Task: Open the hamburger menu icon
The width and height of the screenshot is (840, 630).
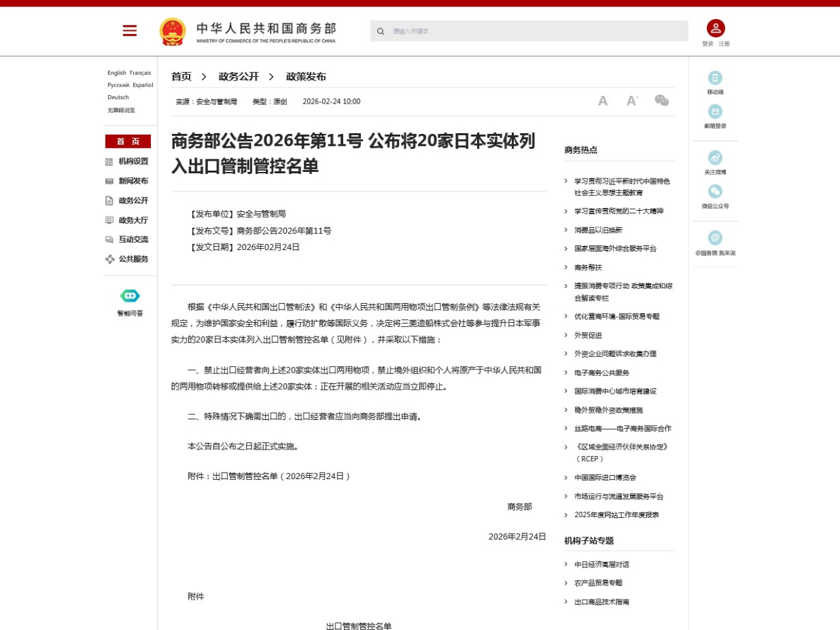Action: click(x=129, y=31)
